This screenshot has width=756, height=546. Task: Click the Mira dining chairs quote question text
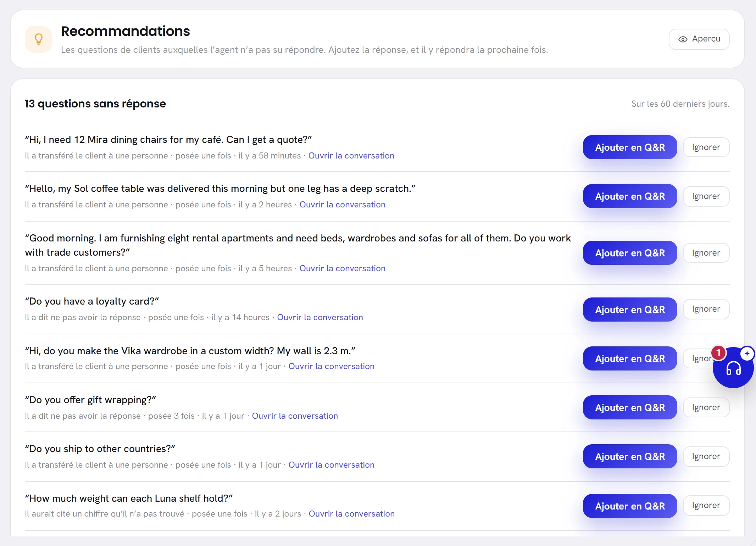[x=168, y=140]
